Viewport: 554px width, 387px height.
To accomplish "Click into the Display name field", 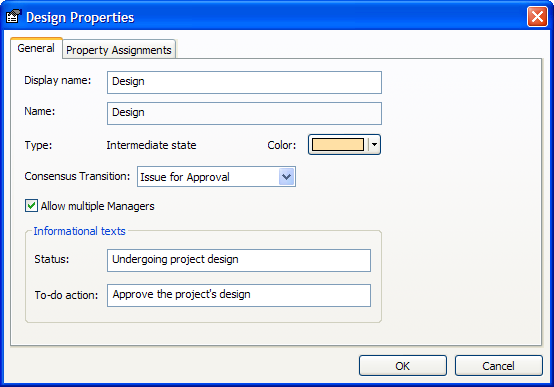I will (244, 82).
